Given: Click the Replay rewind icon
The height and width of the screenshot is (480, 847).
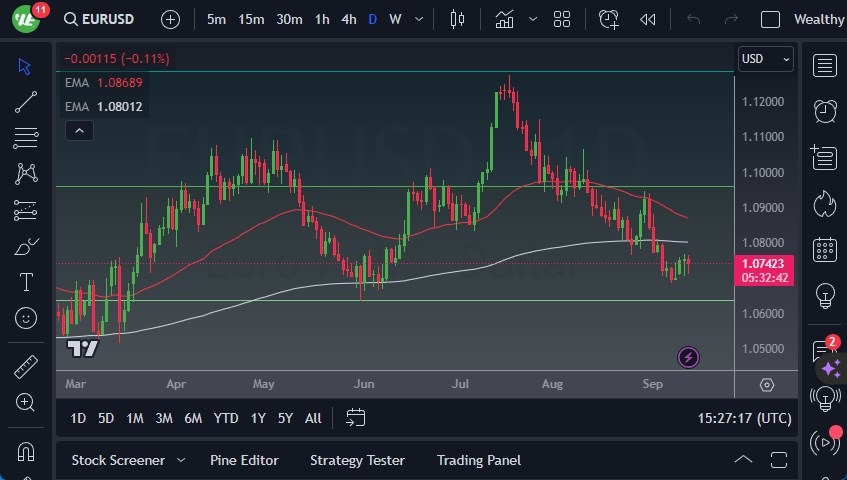Looking at the screenshot, I should click(648, 19).
